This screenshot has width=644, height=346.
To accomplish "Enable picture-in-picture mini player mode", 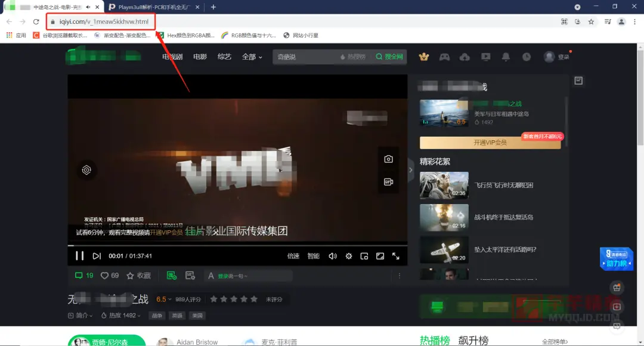I will (364, 256).
